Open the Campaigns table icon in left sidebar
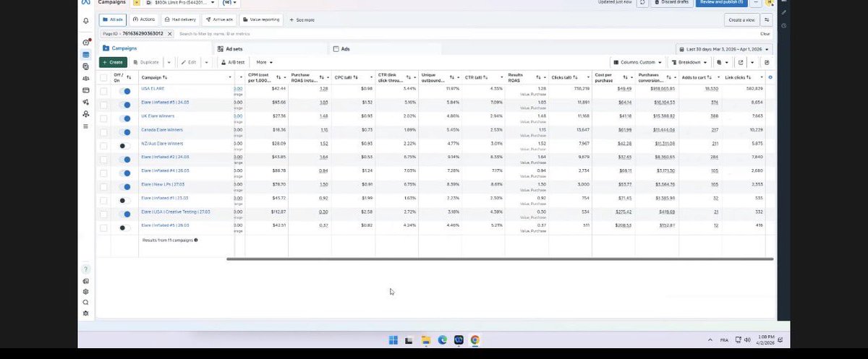 [x=86, y=54]
